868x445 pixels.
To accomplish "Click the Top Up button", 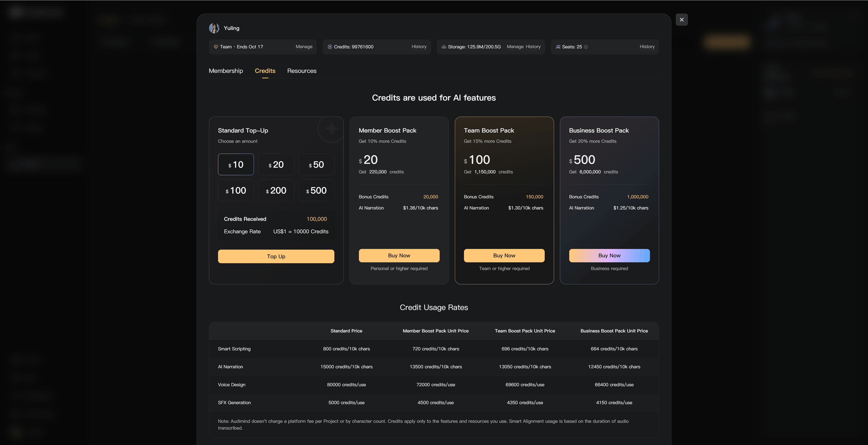I will 276,256.
